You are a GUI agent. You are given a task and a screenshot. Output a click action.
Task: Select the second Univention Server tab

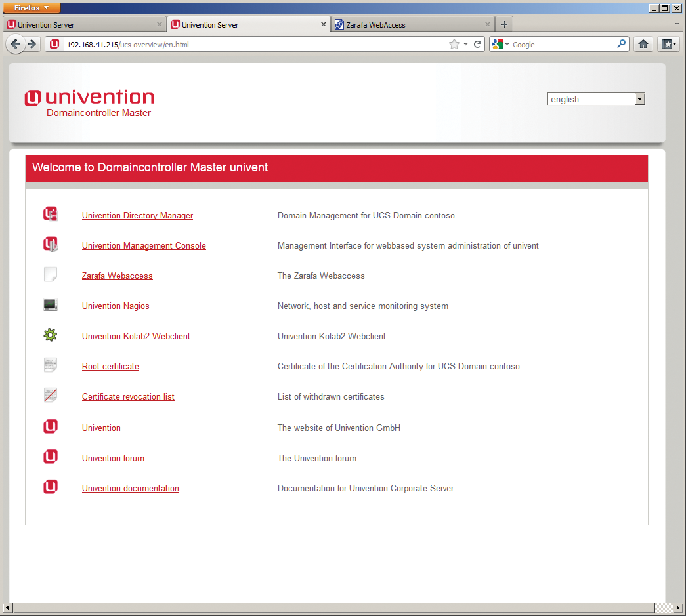tap(249, 24)
